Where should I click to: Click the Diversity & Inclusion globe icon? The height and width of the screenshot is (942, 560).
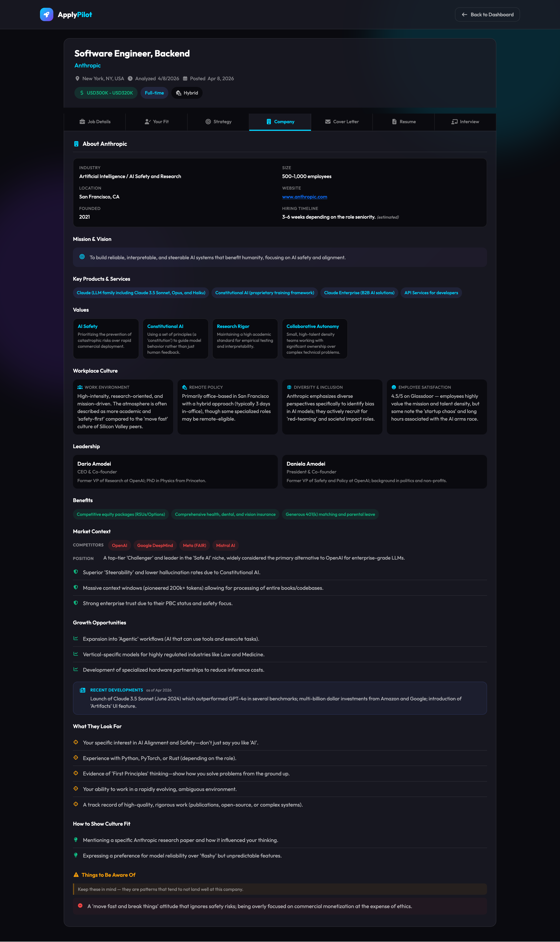point(289,387)
